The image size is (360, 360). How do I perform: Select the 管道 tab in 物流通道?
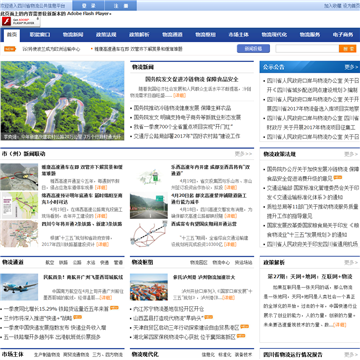pyautogui.click(x=118, y=263)
